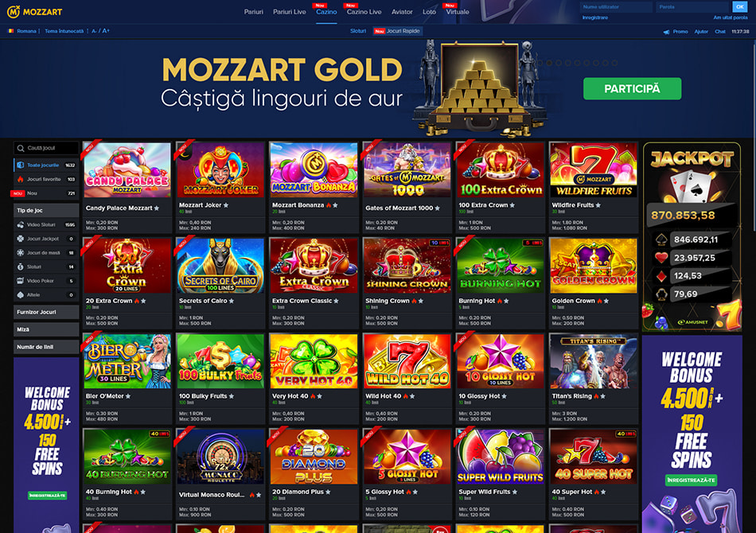
Task: Click the Promo megaphone icon
Action: 666,32
